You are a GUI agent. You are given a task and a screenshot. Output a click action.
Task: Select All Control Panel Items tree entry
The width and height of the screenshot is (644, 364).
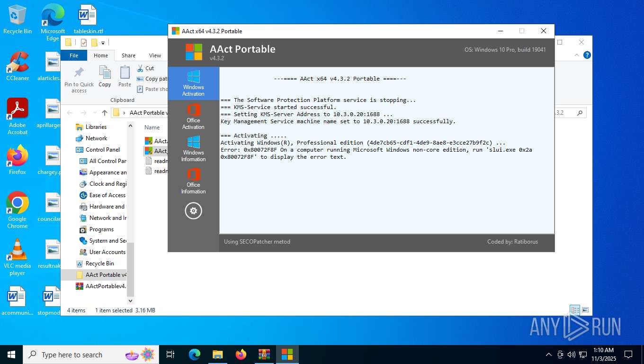[x=103, y=161]
